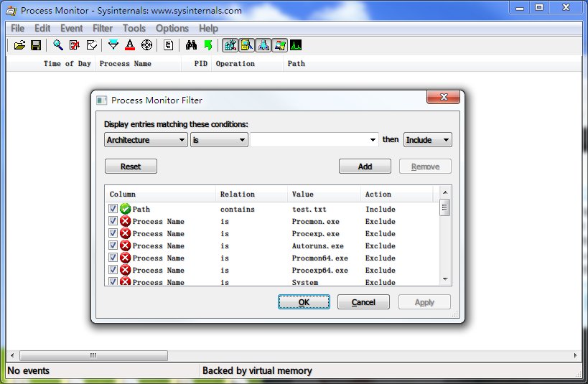Image resolution: width=588 pixels, height=384 pixels.
Task: Toggle the Show Profiling Events graph icon
Action: pos(296,45)
